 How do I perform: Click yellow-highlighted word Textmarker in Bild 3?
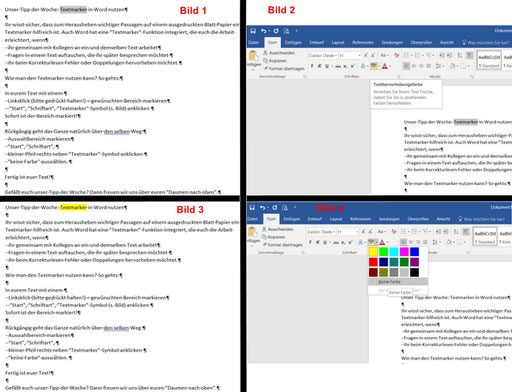point(73,207)
